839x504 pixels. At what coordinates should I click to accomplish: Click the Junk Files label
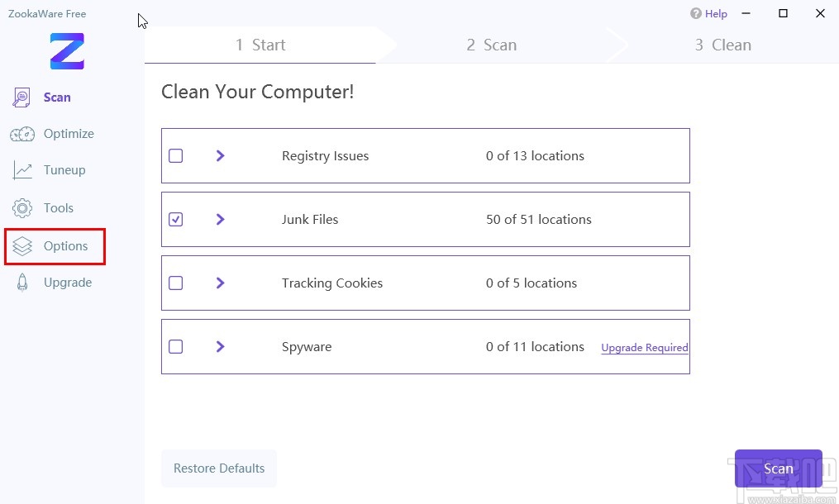click(x=310, y=219)
